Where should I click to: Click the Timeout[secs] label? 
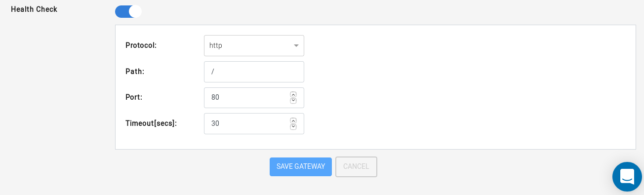pos(151,123)
